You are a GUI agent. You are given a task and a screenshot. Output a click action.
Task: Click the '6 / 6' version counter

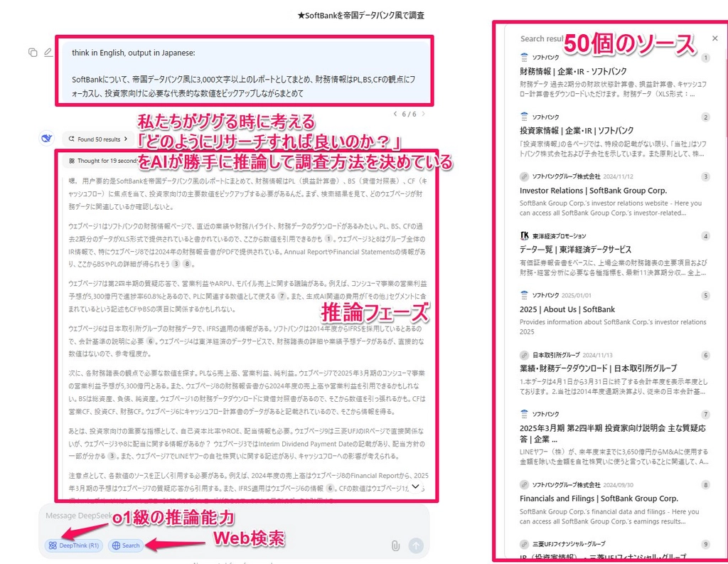pyautogui.click(x=409, y=114)
